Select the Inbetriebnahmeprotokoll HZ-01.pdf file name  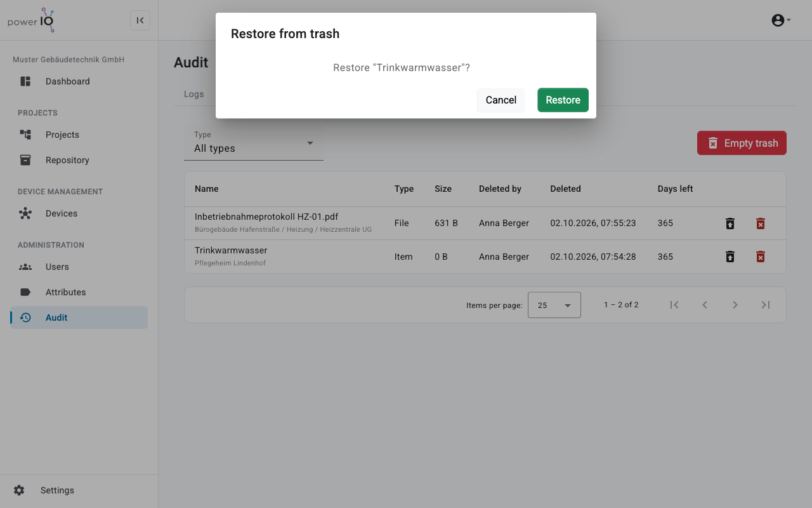[266, 217]
